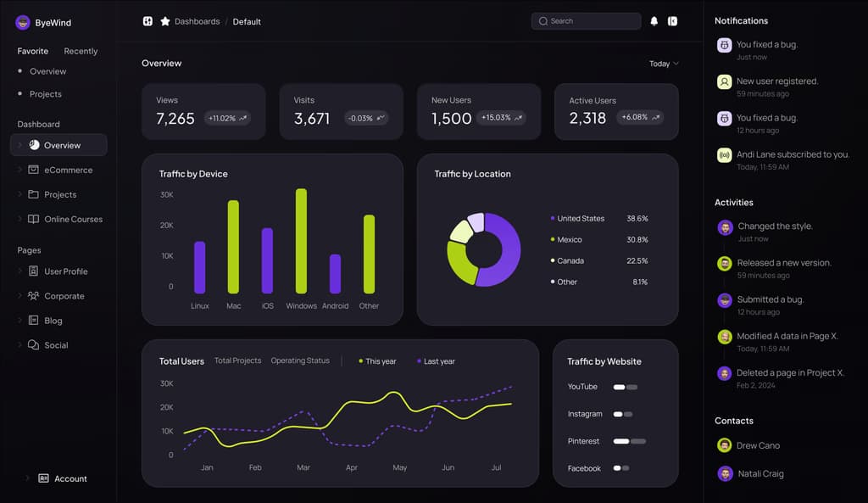Screen dimensions: 868x503
Task: Open the Dashboards breadcrumb link
Action: pyautogui.click(x=197, y=21)
